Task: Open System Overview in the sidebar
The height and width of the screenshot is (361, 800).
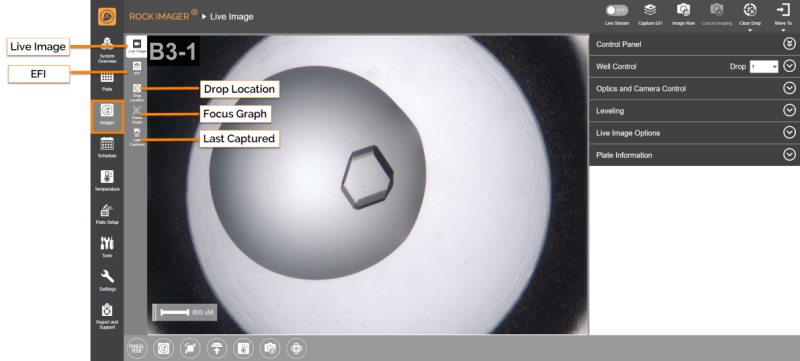Action: pos(107,50)
